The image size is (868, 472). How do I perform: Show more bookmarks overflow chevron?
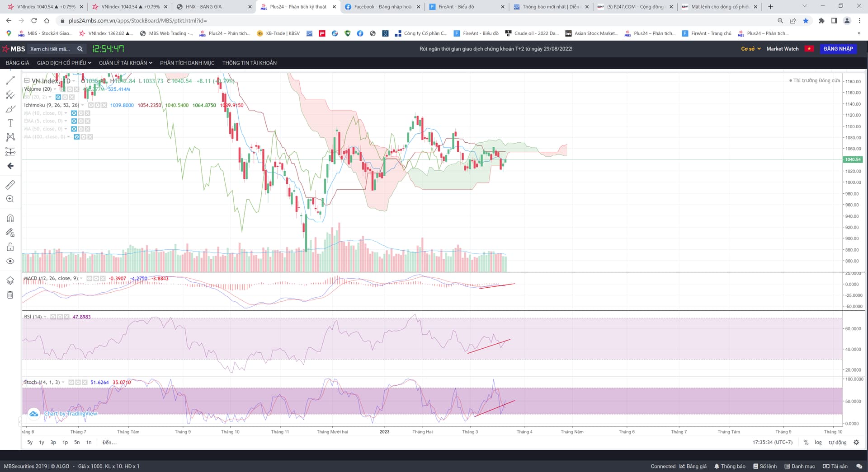click(x=859, y=33)
